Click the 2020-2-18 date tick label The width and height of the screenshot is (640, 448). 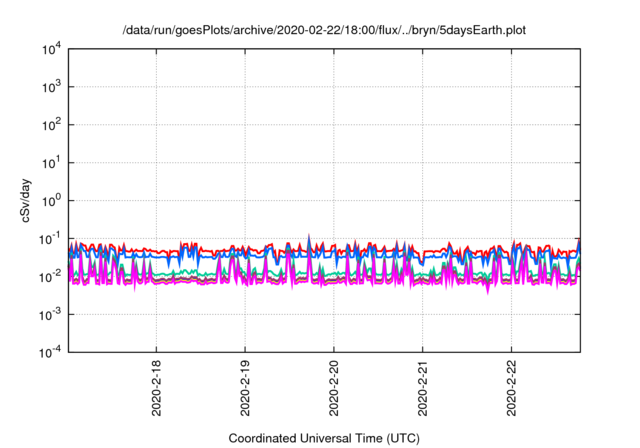[156, 388]
